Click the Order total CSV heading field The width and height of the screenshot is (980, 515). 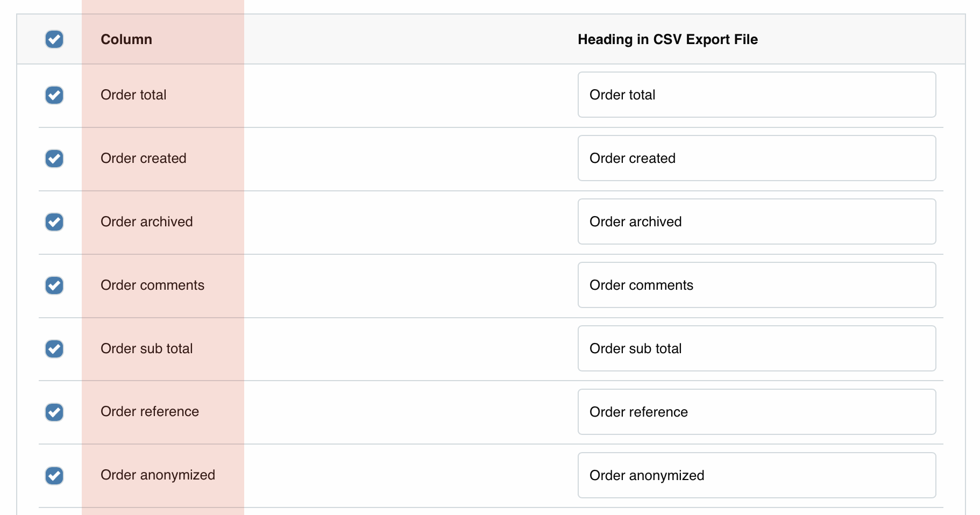(756, 95)
